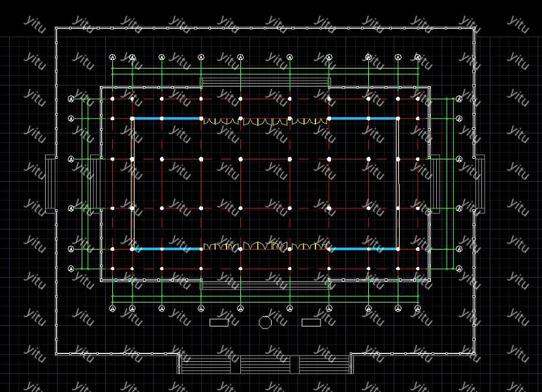Select the octagon shape below the floor plan
Image resolution: width=542 pixels, height=392 pixels.
point(265,323)
